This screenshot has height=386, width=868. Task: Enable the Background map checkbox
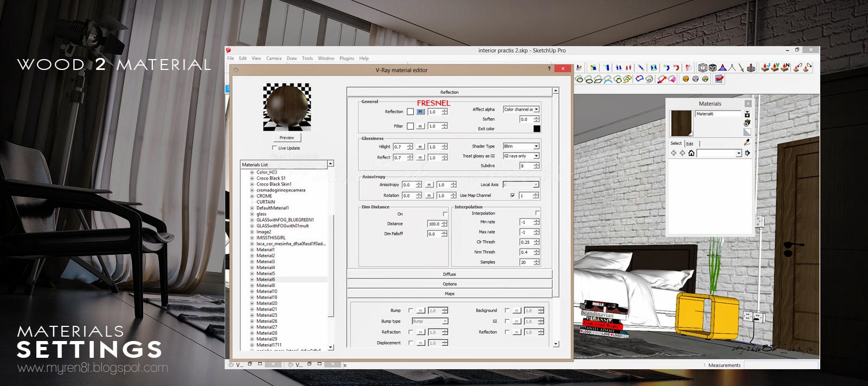pyautogui.click(x=507, y=311)
